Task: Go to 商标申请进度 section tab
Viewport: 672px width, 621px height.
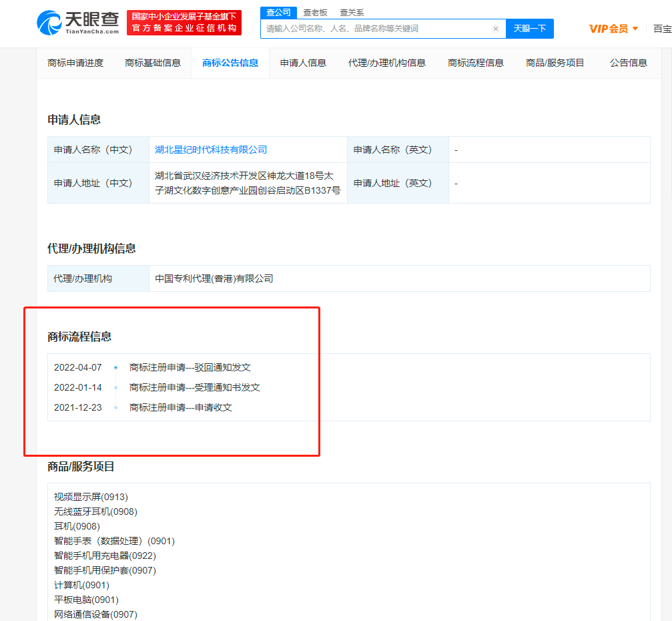Action: (x=75, y=63)
